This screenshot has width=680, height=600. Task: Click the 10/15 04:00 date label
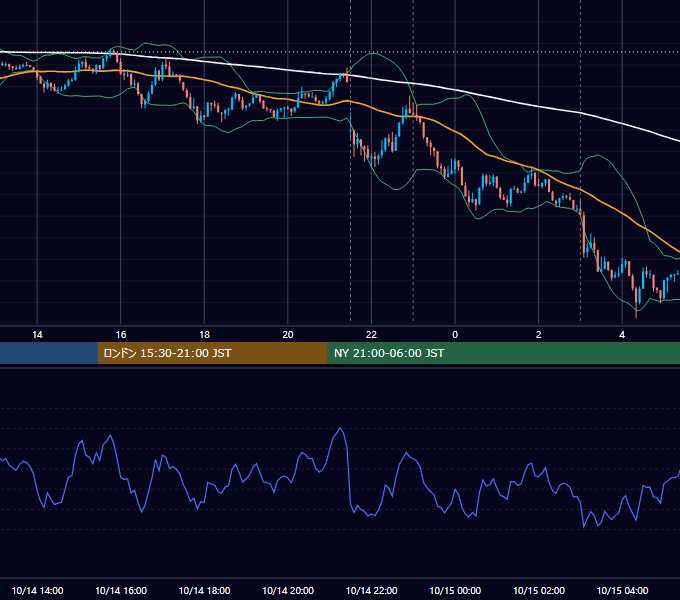point(622,590)
